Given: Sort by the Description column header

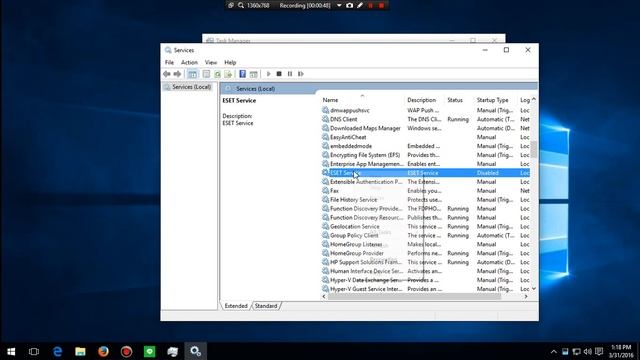Looking at the screenshot, I should 422,100.
